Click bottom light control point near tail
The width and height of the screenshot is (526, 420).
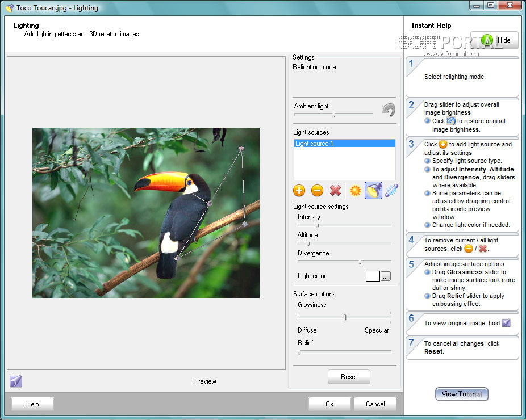pos(177,258)
